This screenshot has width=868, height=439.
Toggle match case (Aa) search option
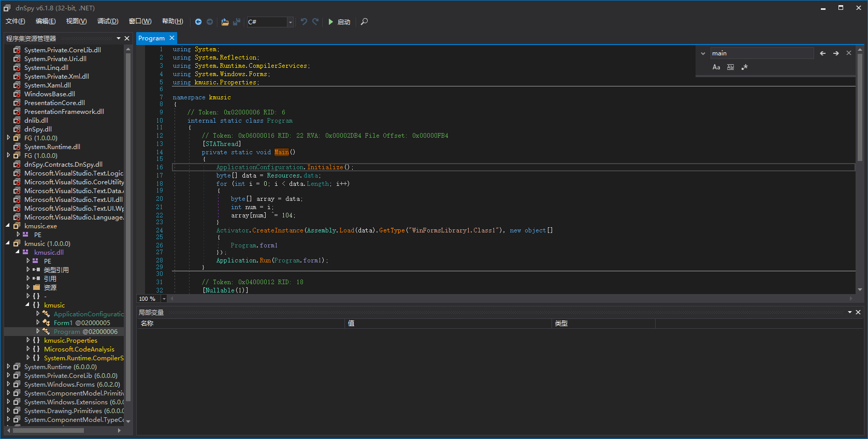(x=716, y=67)
